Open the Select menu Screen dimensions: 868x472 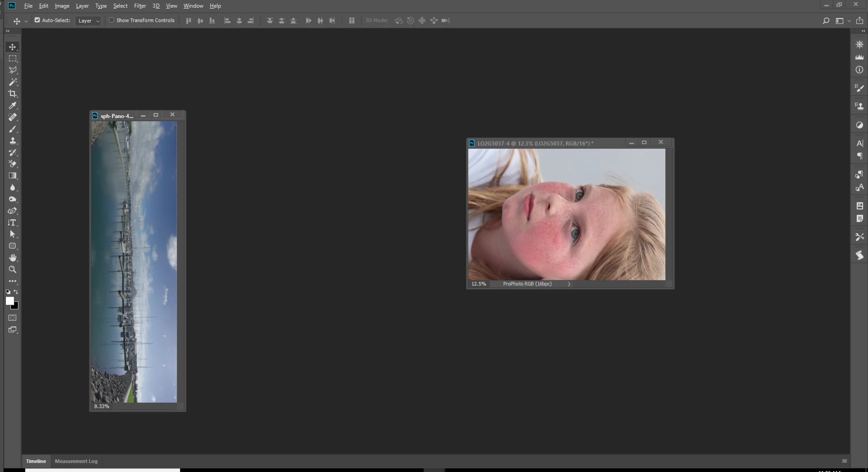tap(120, 6)
